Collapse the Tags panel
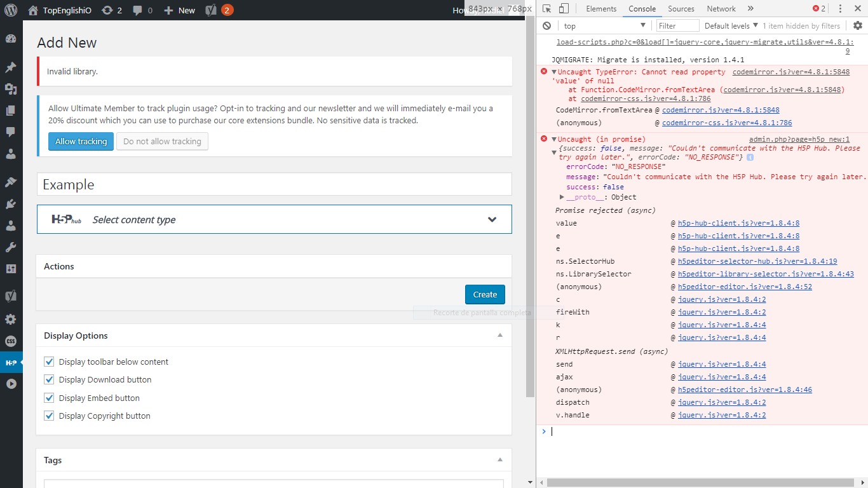868x488 pixels. tap(500, 459)
